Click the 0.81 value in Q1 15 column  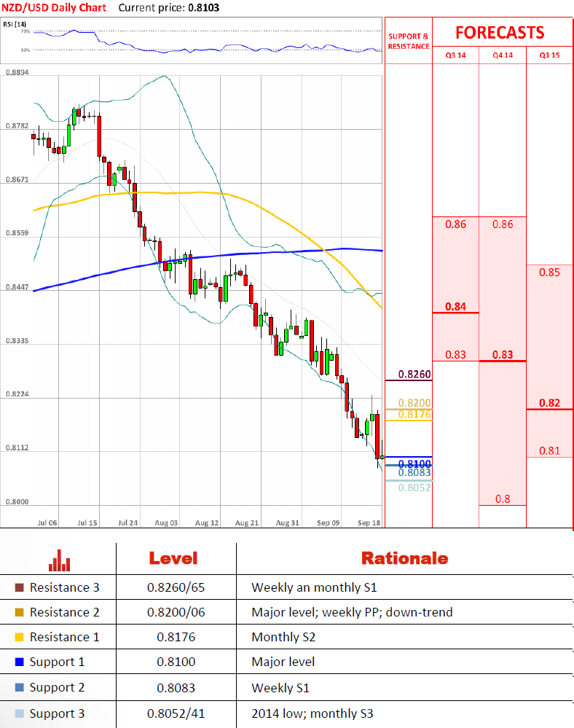549,451
